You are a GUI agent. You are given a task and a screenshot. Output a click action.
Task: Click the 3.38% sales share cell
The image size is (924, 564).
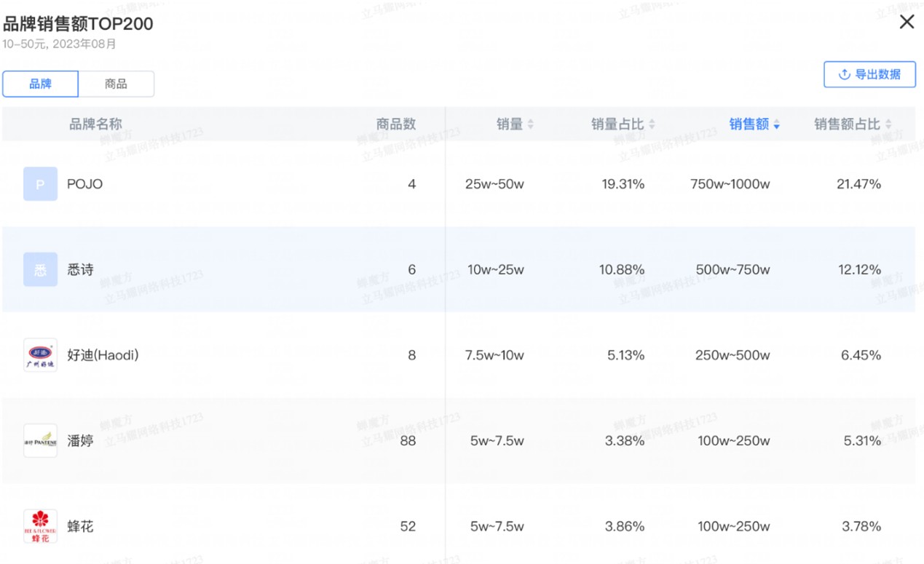pyautogui.click(x=625, y=441)
